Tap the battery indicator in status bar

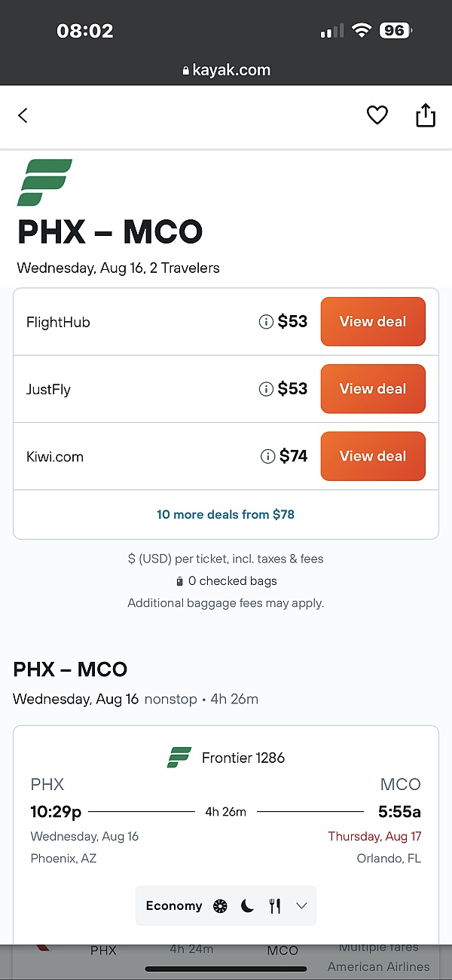tap(395, 31)
